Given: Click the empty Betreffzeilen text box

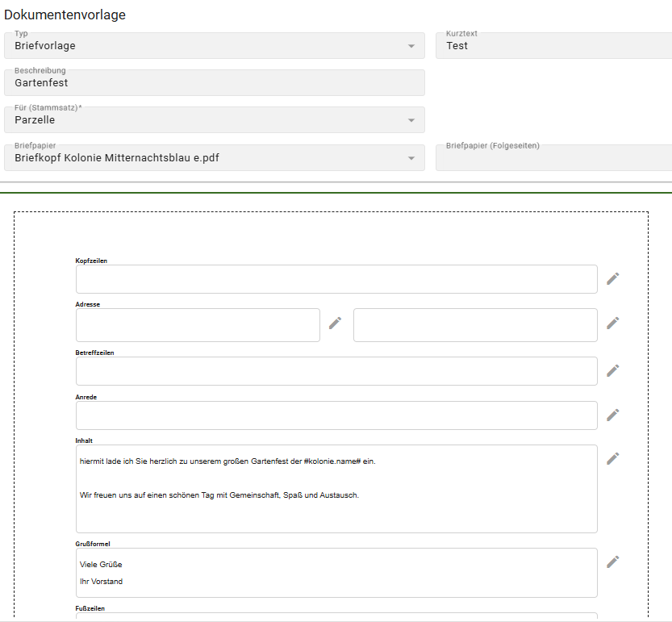Looking at the screenshot, I should point(336,371).
